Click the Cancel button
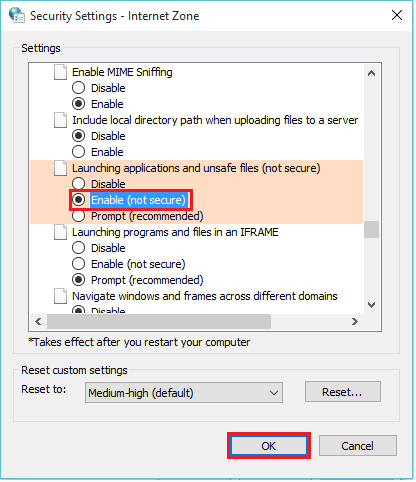This screenshot has width=416, height=482. (x=358, y=446)
